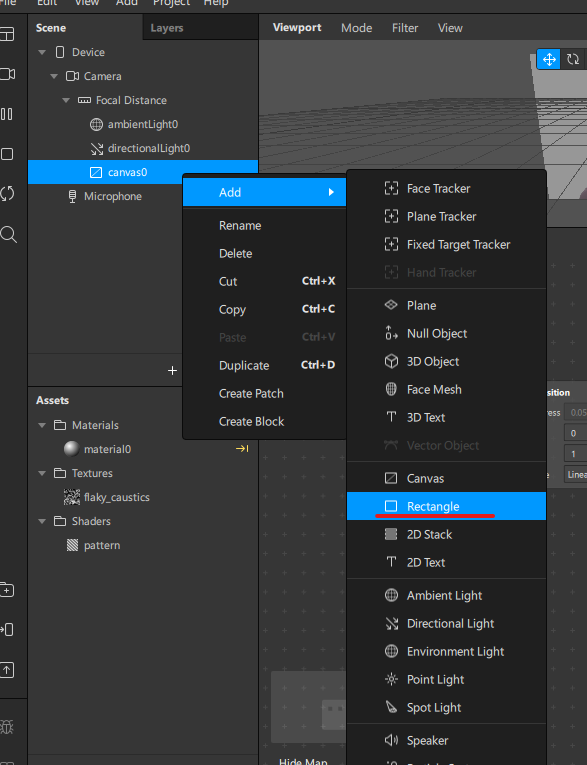The height and width of the screenshot is (765, 587).
Task: Select ambientLight0 in the scene
Action: [142, 124]
